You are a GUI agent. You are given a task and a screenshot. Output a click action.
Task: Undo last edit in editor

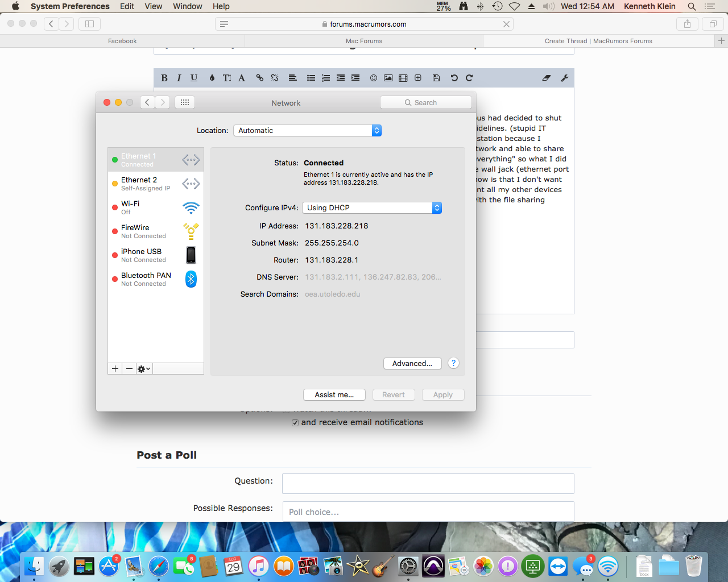coord(454,78)
